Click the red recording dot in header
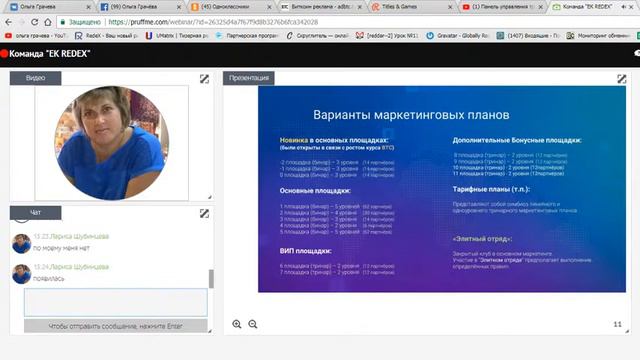This screenshot has height=360, width=640. [x=4, y=53]
